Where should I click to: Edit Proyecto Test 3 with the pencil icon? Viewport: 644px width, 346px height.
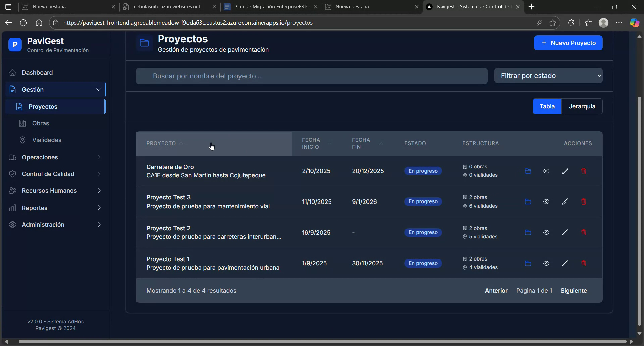pyautogui.click(x=565, y=201)
